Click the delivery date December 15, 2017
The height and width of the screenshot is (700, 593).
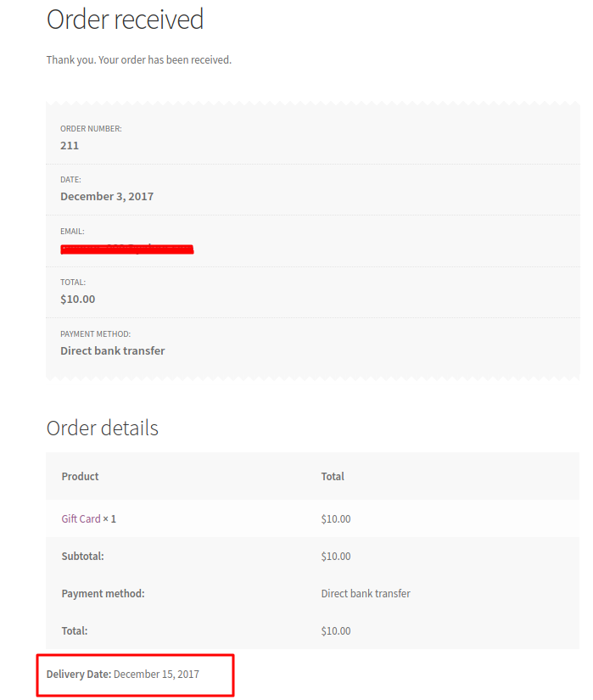[156, 674]
